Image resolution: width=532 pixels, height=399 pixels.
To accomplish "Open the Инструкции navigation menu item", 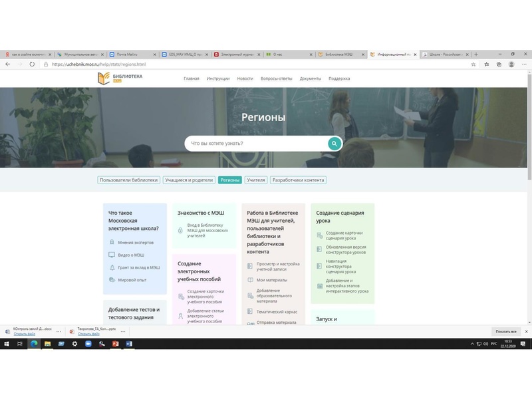I will coord(218,78).
